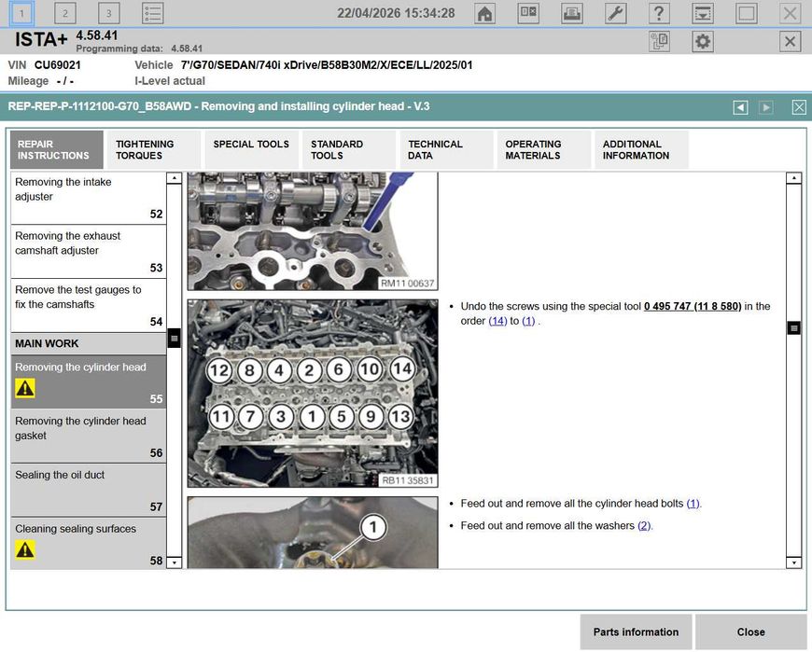
Task: Click the top bar dropdown panel icon
Action: (x=703, y=13)
